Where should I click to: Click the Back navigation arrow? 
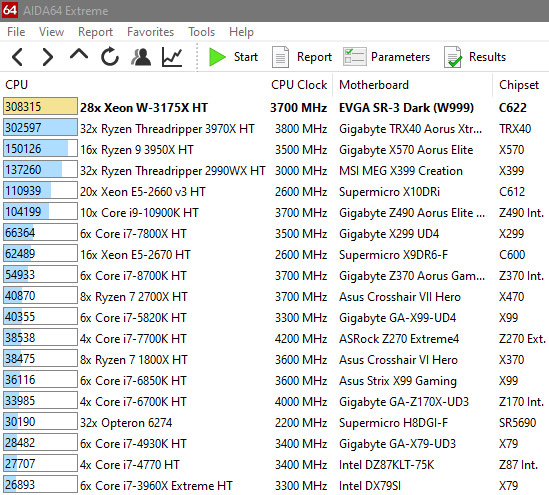[x=17, y=57]
